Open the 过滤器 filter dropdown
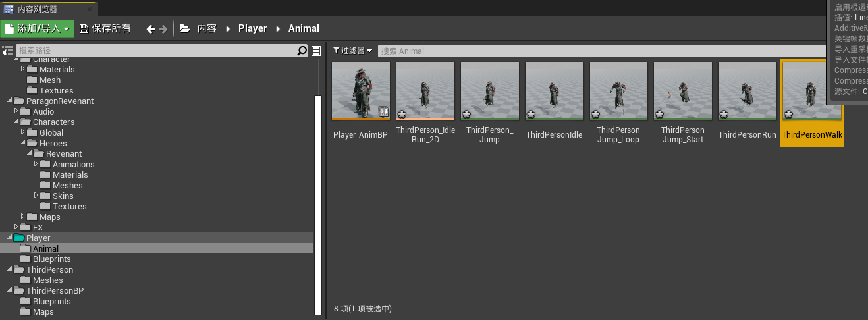868x320 pixels. pyautogui.click(x=352, y=51)
